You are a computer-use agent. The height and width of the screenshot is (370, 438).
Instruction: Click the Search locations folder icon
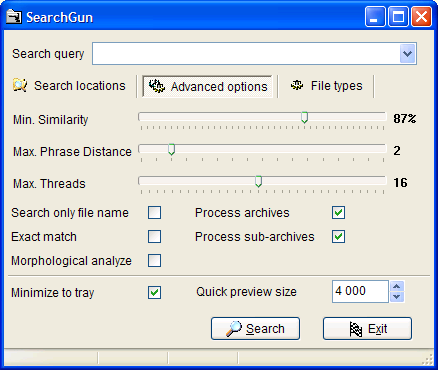20,85
